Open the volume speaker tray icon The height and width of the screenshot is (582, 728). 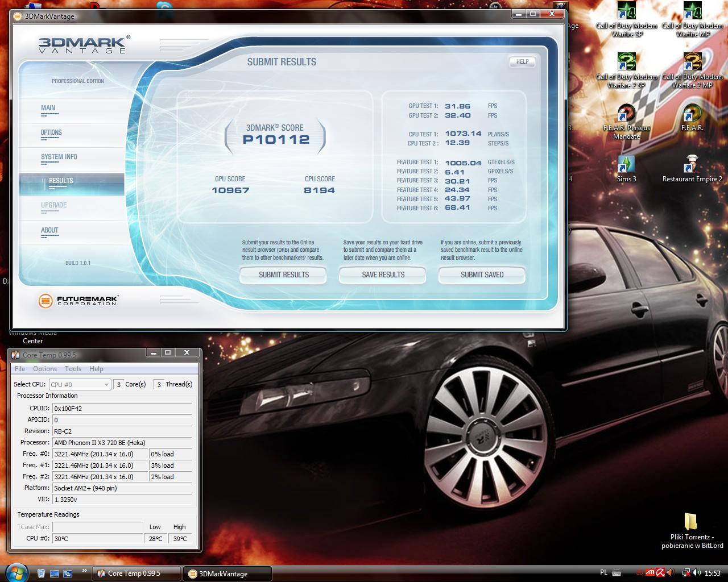pyautogui.click(x=696, y=573)
